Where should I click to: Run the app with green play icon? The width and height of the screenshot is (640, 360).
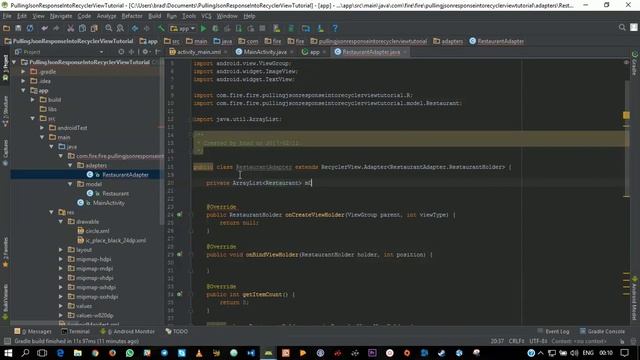(x=203, y=29)
